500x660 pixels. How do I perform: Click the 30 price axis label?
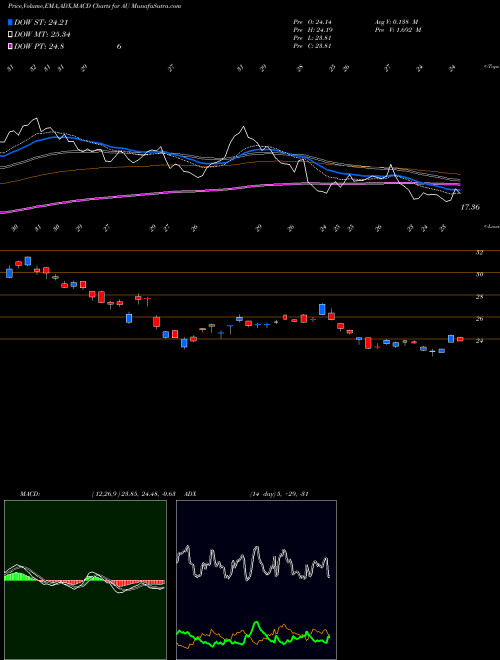tap(479, 274)
